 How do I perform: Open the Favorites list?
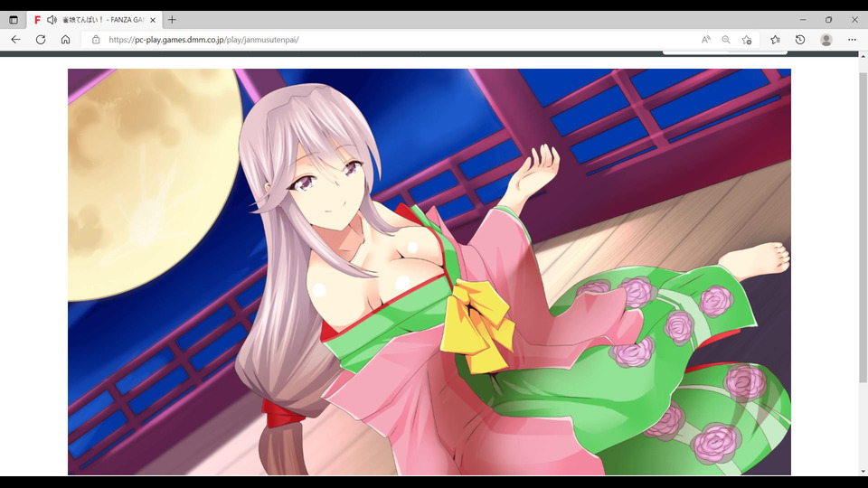pyautogui.click(x=776, y=40)
